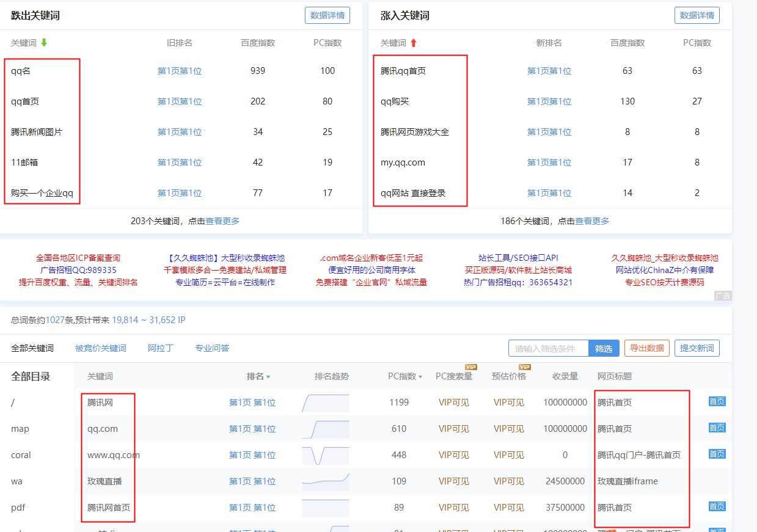Click 第1页第1位 link for 腾讯qq首页
Image resolution: width=757 pixels, height=532 pixels.
click(549, 71)
